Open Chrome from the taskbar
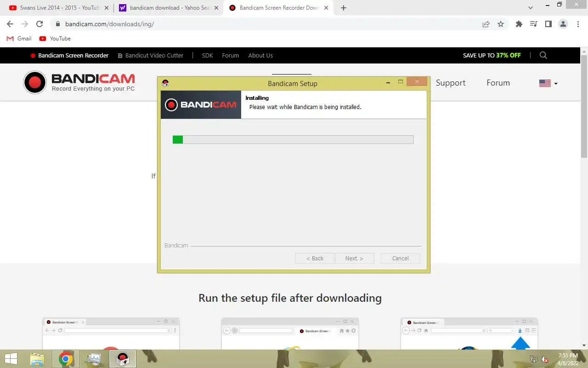 66,359
